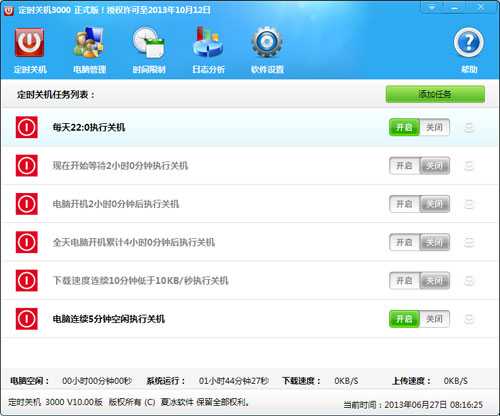
Task: Click faint end icon in 全天电脑开机累计4小时 row
Action: click(469, 242)
